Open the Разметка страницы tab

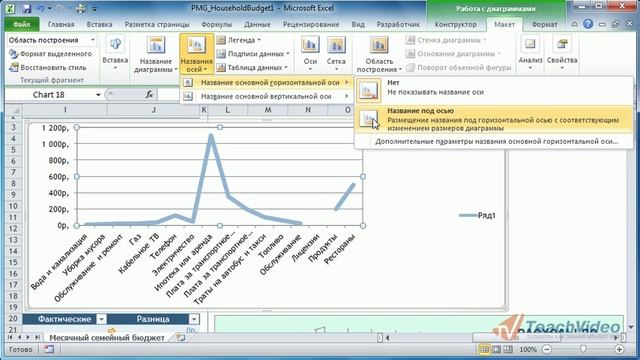click(157, 24)
